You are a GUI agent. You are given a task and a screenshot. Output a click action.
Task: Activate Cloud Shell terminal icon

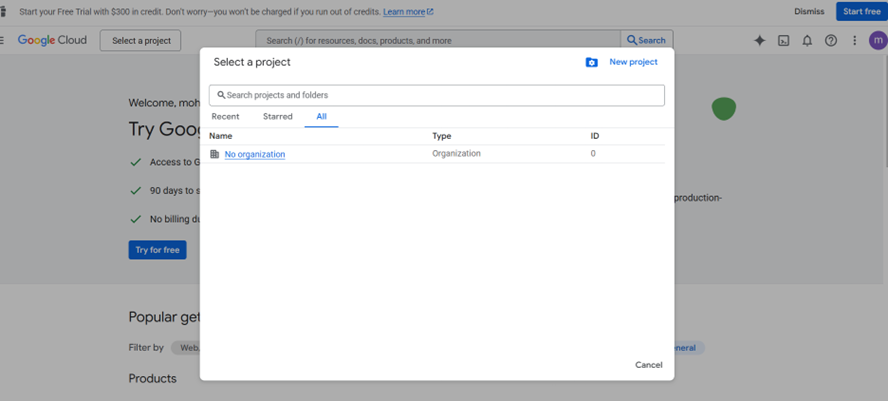click(783, 41)
